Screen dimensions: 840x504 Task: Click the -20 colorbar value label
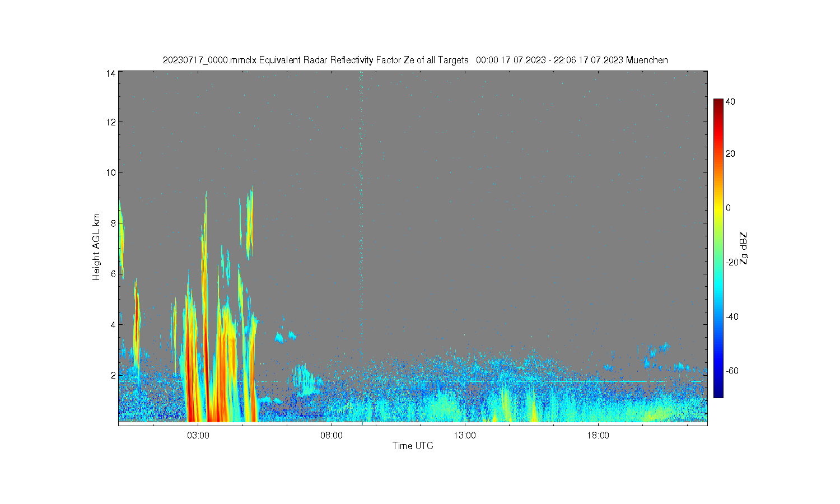coord(732,262)
